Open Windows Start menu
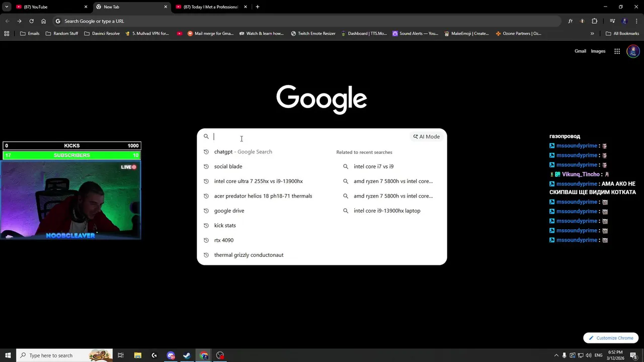The width and height of the screenshot is (644, 362). coord(7,355)
